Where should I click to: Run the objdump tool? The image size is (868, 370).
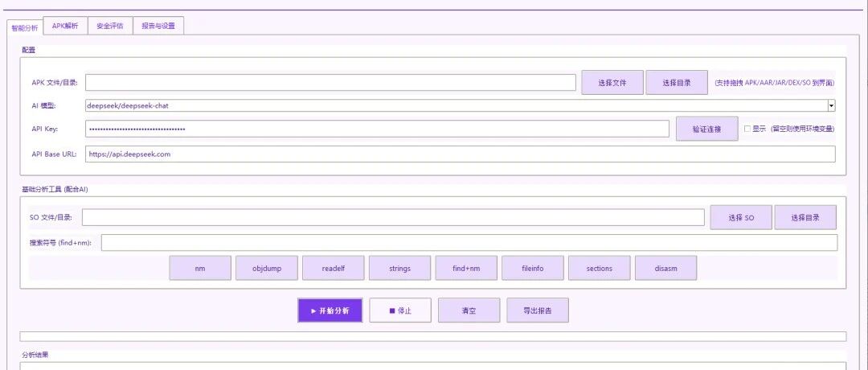point(267,268)
